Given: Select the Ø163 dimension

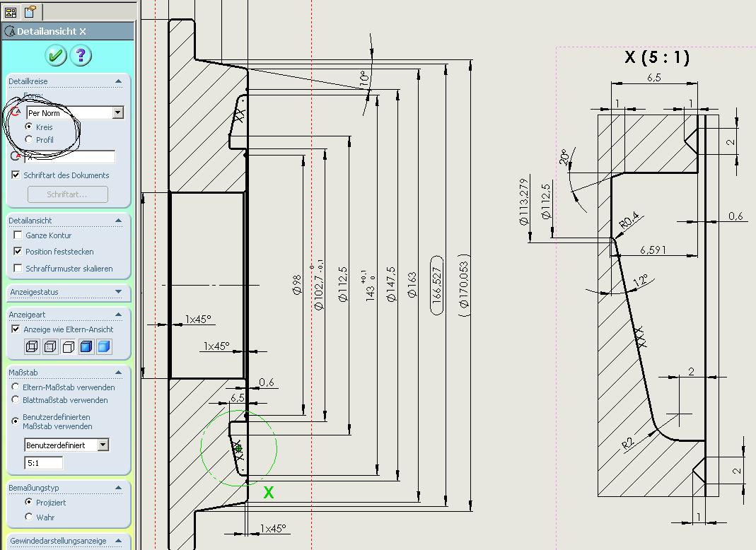Looking at the screenshot, I should (x=412, y=285).
